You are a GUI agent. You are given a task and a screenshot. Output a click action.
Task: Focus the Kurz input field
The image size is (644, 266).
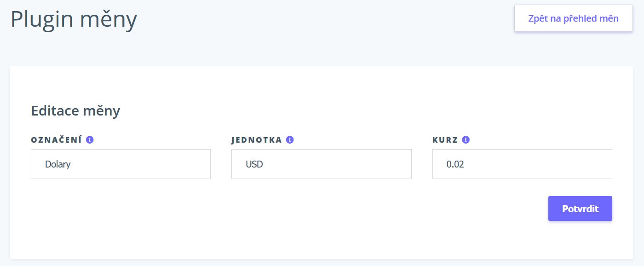pyautogui.click(x=522, y=164)
